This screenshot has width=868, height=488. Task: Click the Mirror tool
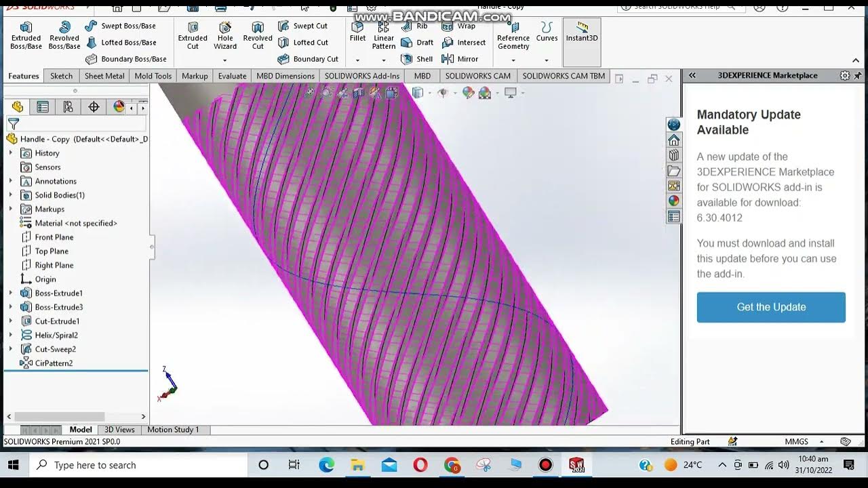pyautogui.click(x=460, y=59)
